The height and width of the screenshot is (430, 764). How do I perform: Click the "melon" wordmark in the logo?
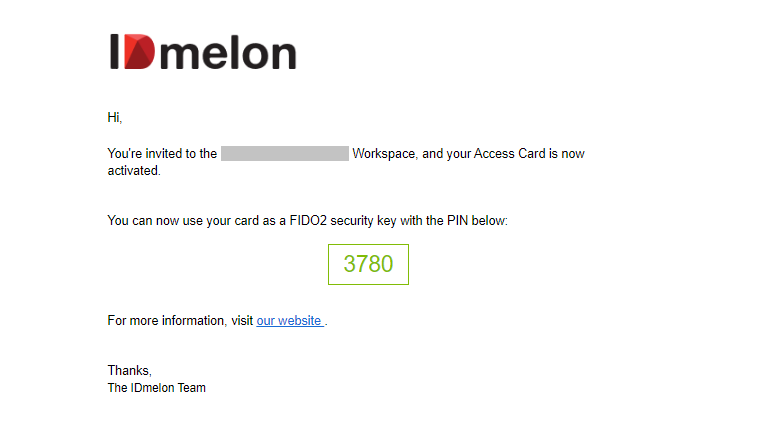[228, 53]
